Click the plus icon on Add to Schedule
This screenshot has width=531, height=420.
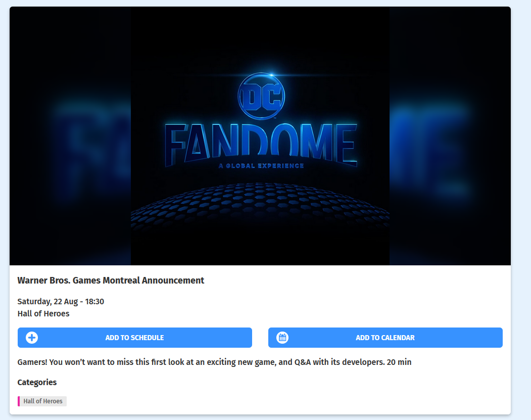click(x=32, y=338)
